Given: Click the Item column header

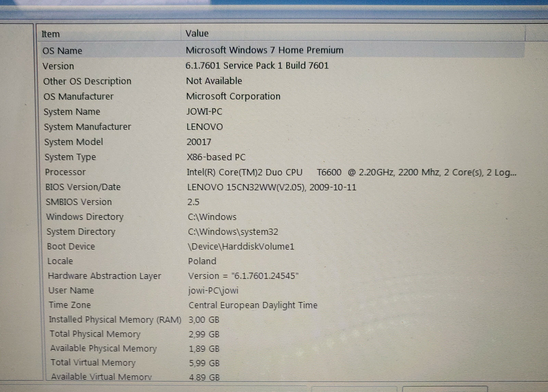Looking at the screenshot, I should click(x=109, y=34).
